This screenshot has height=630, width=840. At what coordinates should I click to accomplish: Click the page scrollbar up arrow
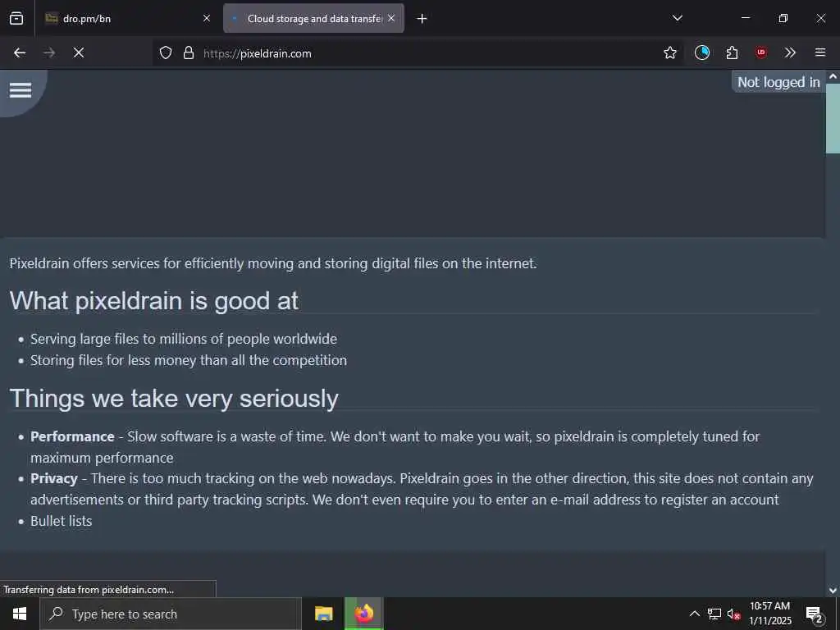pos(833,76)
